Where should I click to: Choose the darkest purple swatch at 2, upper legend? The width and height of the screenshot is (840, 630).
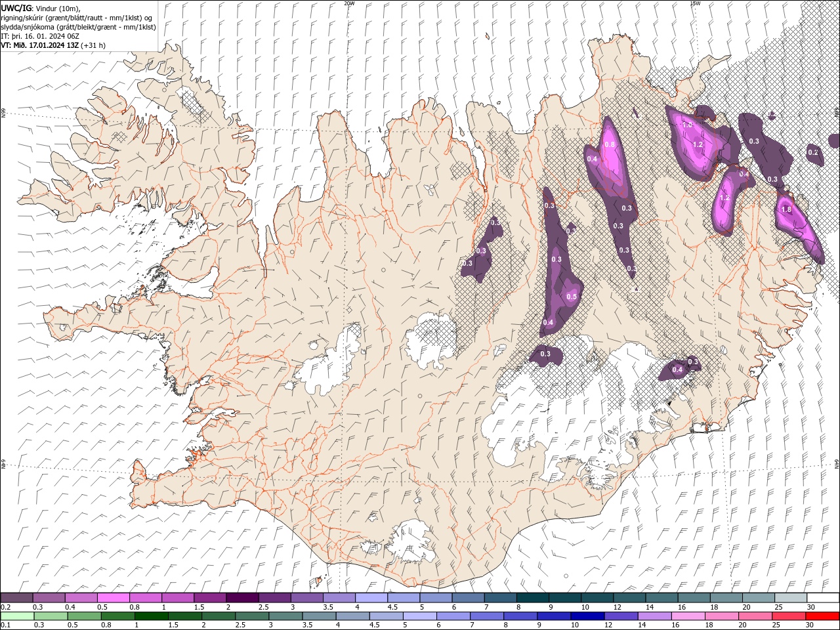tap(242, 598)
